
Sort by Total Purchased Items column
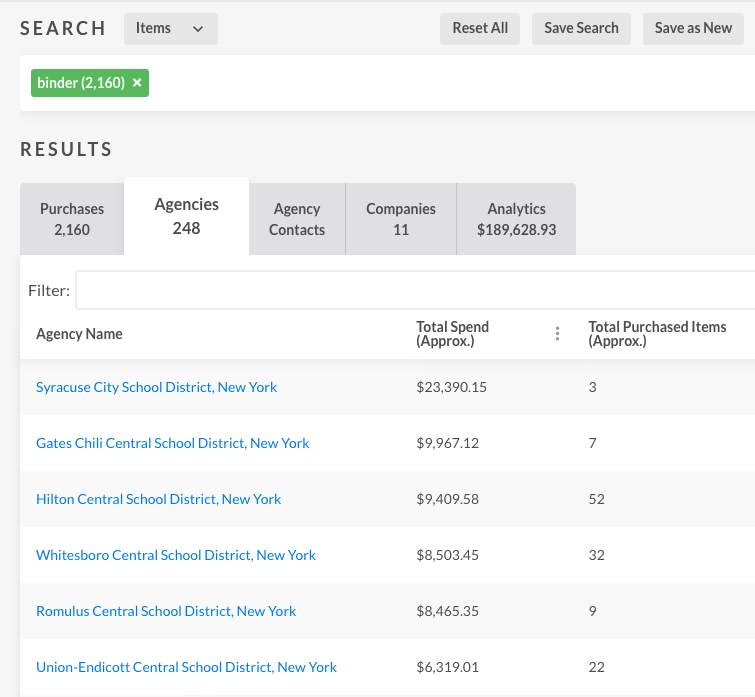[657, 334]
